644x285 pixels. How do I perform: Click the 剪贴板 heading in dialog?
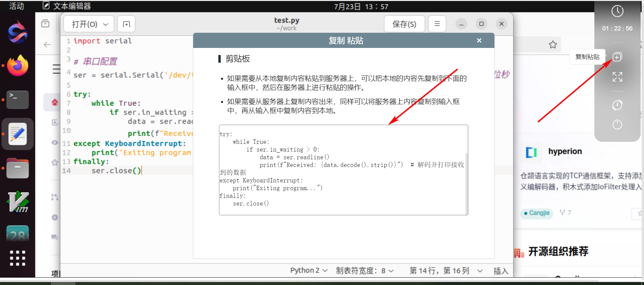(x=237, y=59)
